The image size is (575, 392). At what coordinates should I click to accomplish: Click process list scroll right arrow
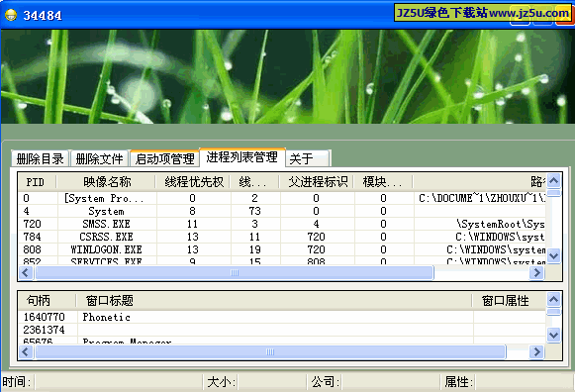(x=536, y=272)
